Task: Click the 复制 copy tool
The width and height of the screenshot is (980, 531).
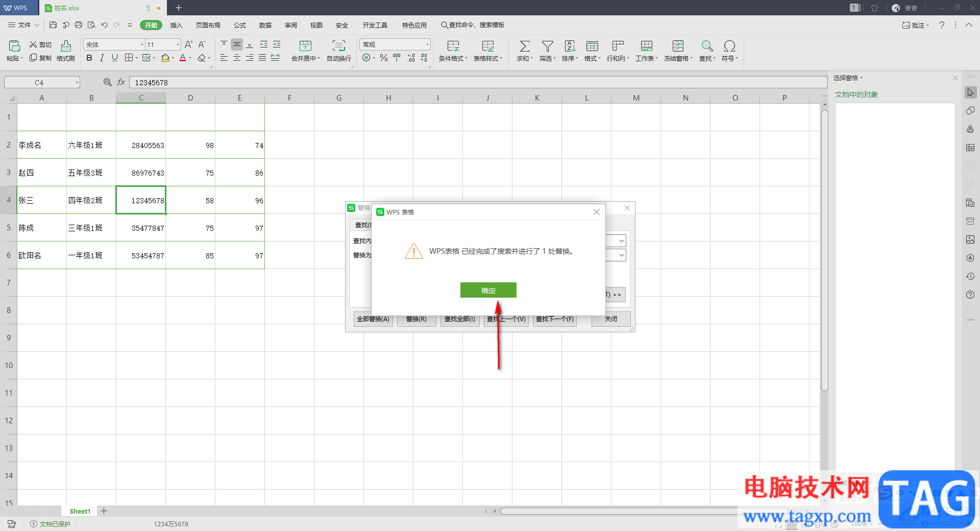Action: (40, 58)
